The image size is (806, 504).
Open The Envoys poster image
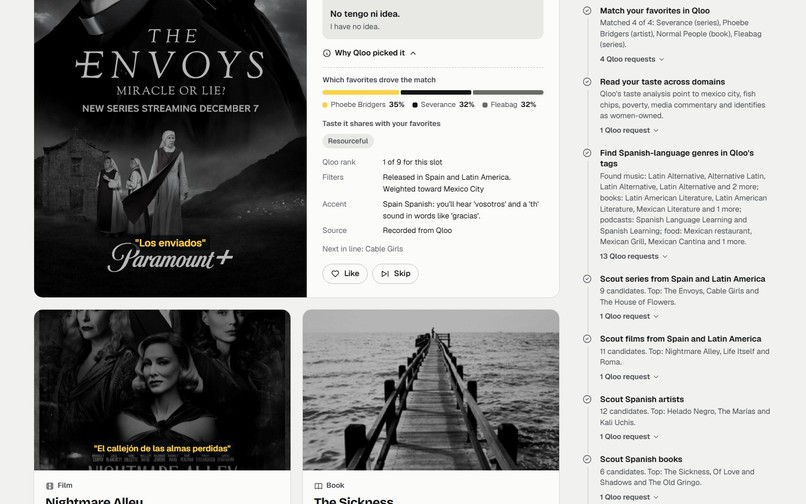(170, 148)
